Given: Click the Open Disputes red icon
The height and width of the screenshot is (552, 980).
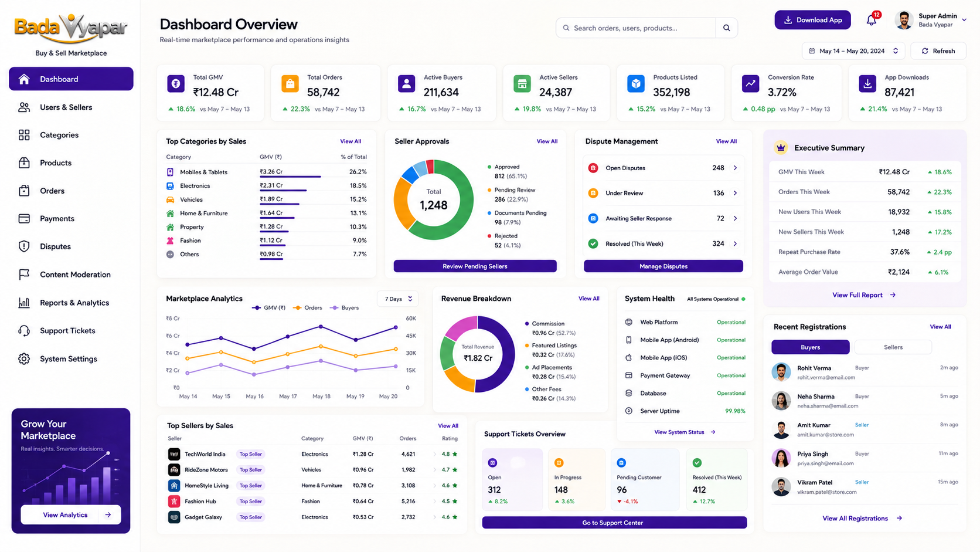Looking at the screenshot, I should [x=593, y=168].
